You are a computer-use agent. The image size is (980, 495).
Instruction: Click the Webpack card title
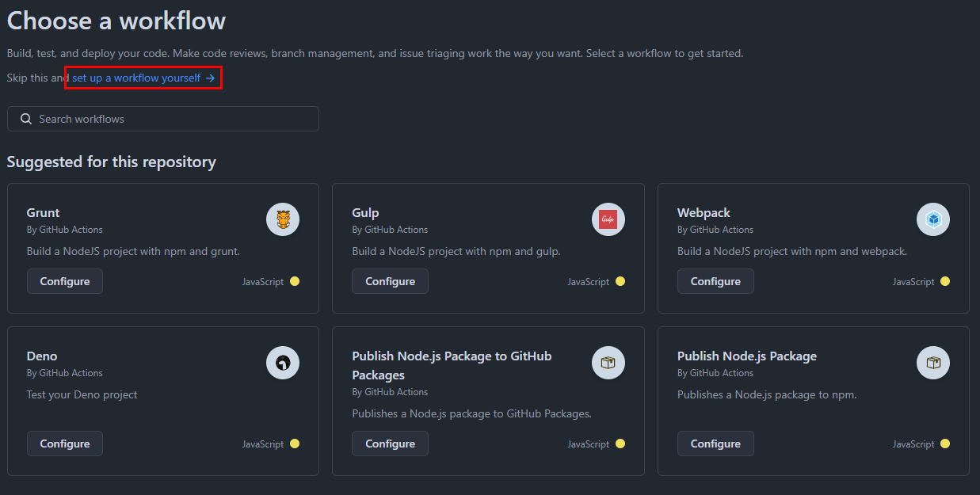pyautogui.click(x=704, y=212)
